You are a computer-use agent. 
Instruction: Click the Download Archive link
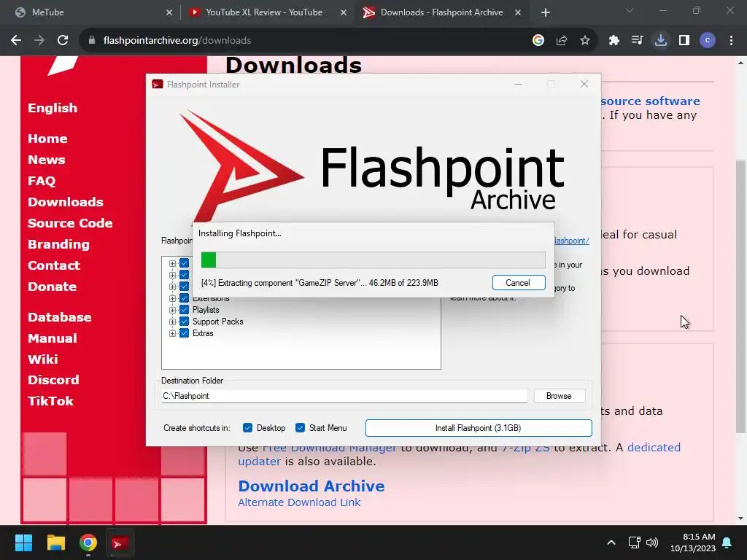pyautogui.click(x=311, y=486)
